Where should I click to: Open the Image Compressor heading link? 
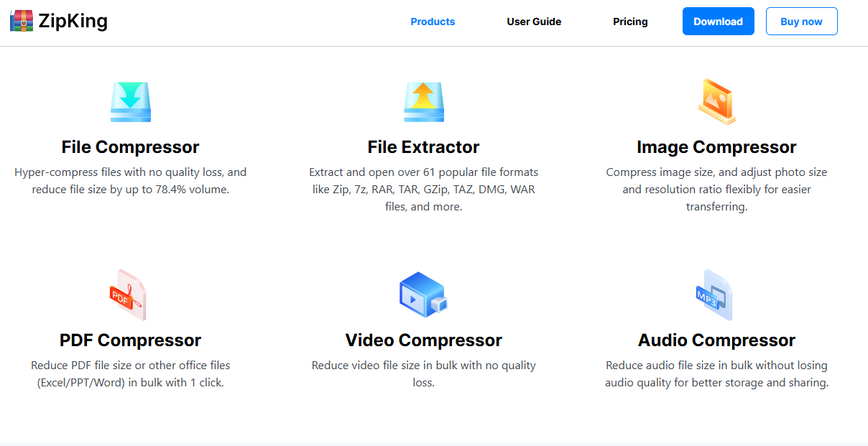pos(716,147)
